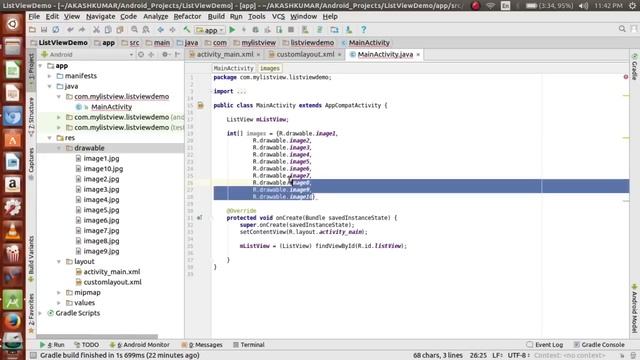Select customlayout.xml in layout folder

[112, 282]
